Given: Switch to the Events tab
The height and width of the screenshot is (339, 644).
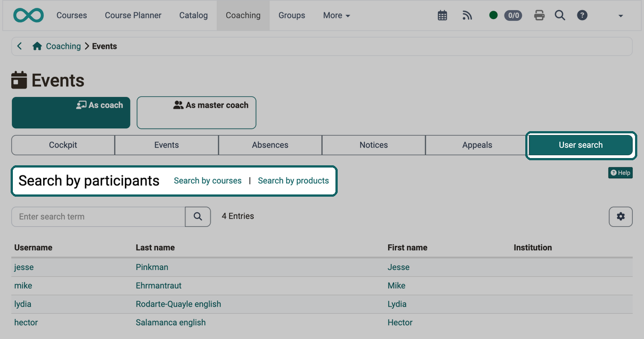Looking at the screenshot, I should pyautogui.click(x=166, y=145).
